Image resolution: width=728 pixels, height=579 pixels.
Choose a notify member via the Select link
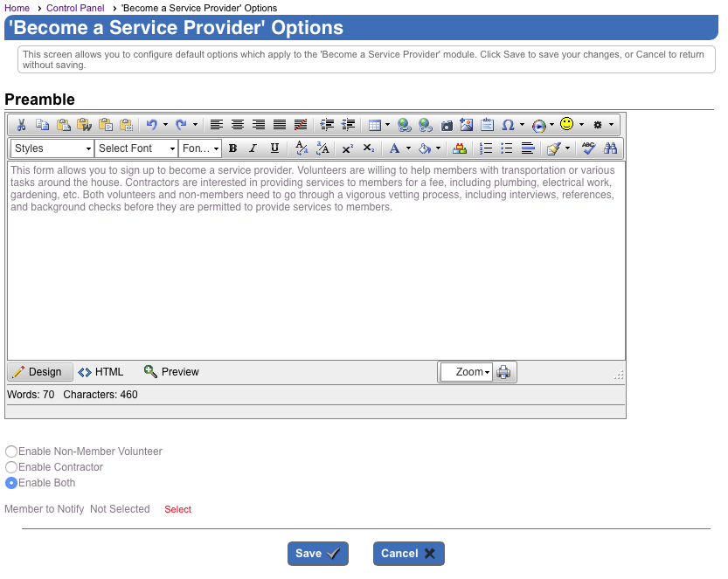[177, 509]
